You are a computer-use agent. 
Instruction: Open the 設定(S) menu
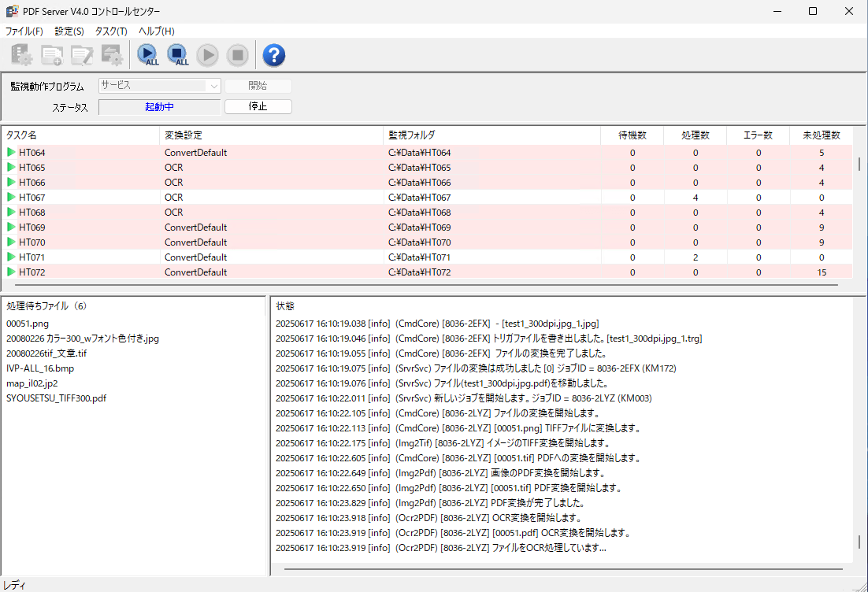click(x=69, y=31)
